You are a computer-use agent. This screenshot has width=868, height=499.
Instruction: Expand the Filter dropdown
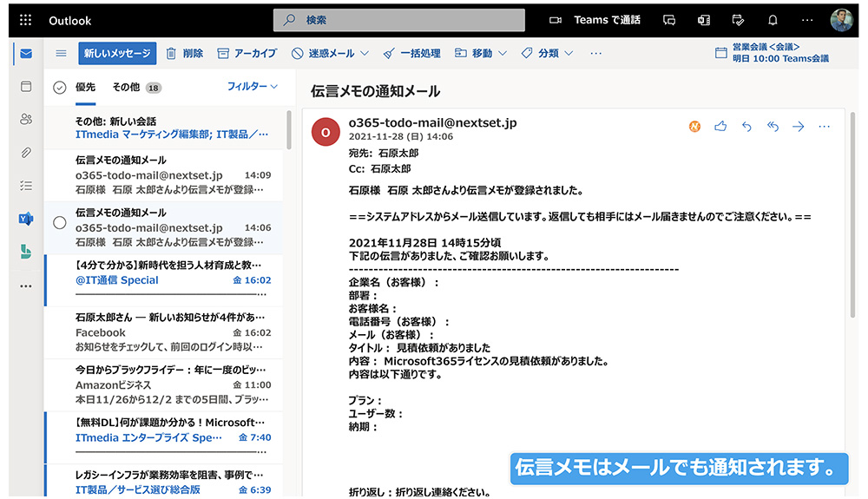253,86
